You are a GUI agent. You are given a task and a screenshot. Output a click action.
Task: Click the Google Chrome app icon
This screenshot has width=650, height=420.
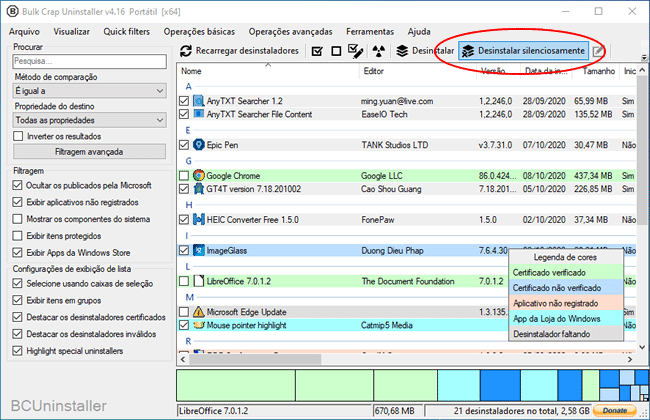[198, 176]
